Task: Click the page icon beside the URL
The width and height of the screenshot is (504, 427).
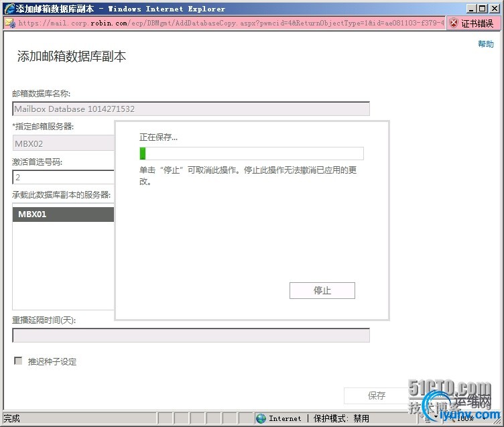Action: [10, 23]
